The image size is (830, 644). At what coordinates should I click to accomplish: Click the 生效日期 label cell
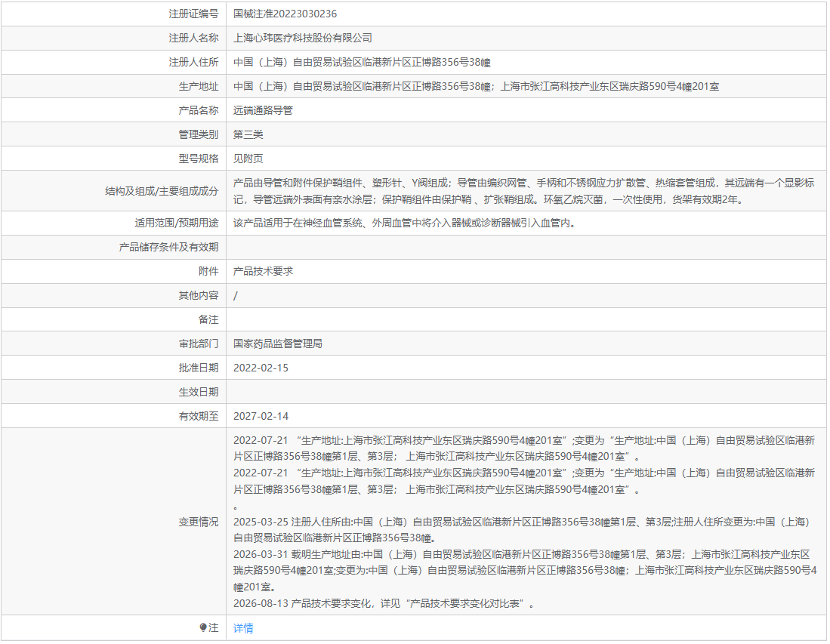(x=113, y=392)
